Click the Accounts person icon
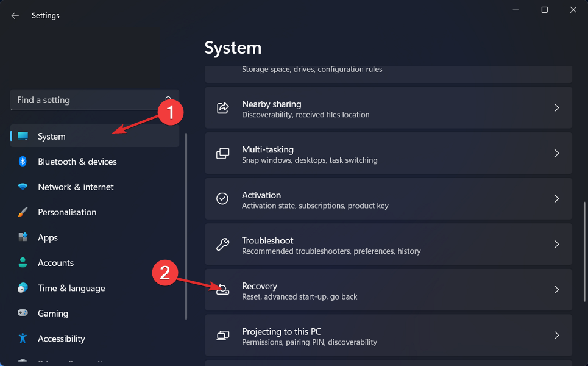The height and width of the screenshot is (366, 588). click(23, 262)
